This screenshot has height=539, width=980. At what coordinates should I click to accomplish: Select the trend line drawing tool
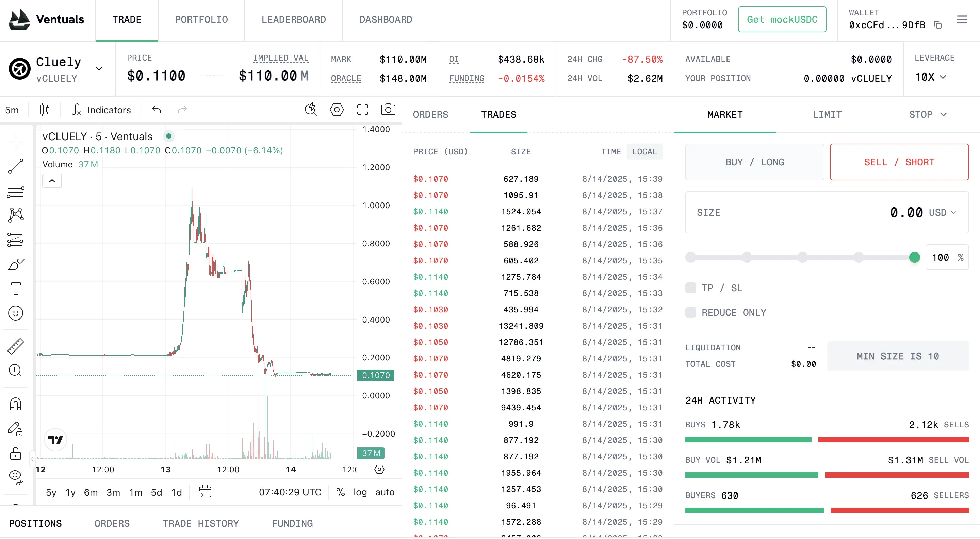tap(16, 166)
